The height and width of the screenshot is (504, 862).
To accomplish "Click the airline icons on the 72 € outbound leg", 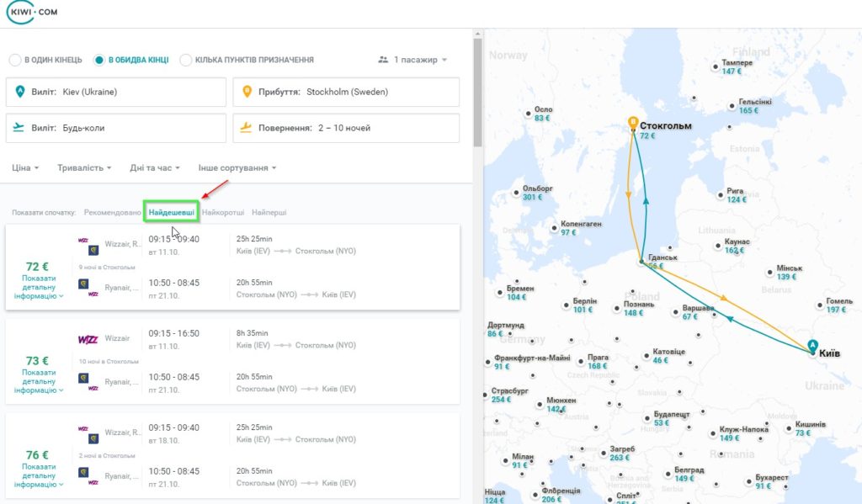I will (x=88, y=247).
